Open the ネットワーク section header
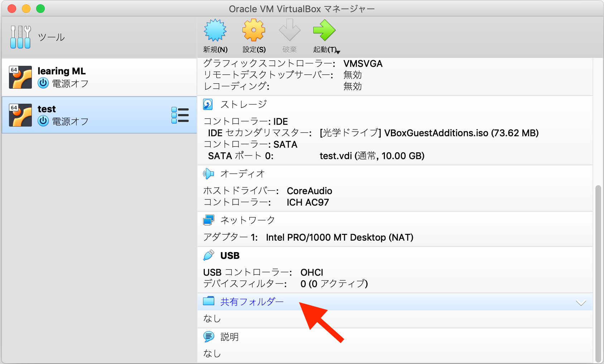Image resolution: width=604 pixels, height=364 pixels. click(247, 220)
